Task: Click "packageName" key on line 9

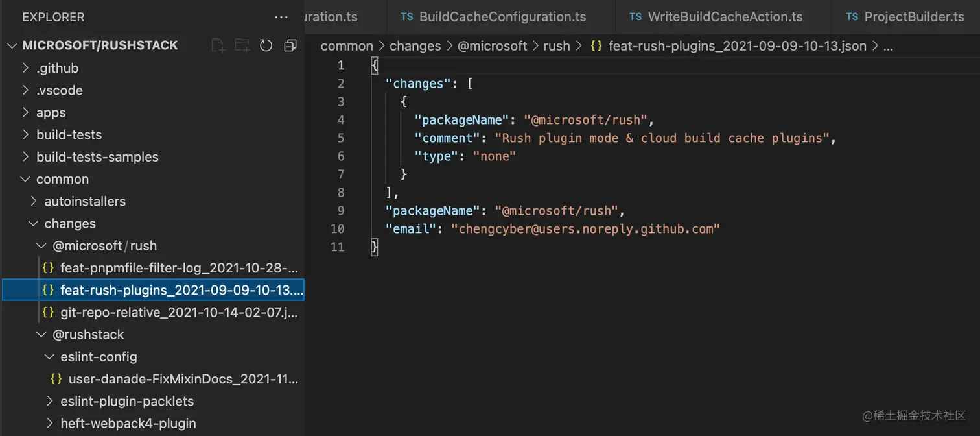Action: pos(433,211)
